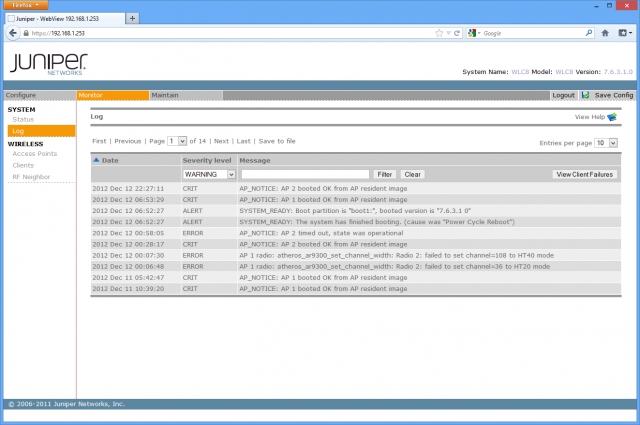Switch to the Configure tab
This screenshot has height=425, width=640.
[x=40, y=95]
